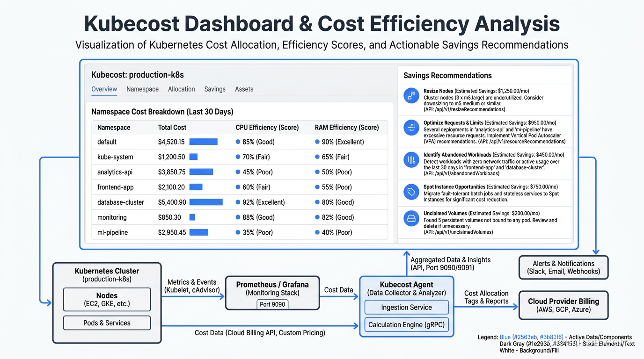Click the $5,400.90 cost value
Image resolution: width=644 pixels, height=359 pixels.
pyautogui.click(x=172, y=202)
